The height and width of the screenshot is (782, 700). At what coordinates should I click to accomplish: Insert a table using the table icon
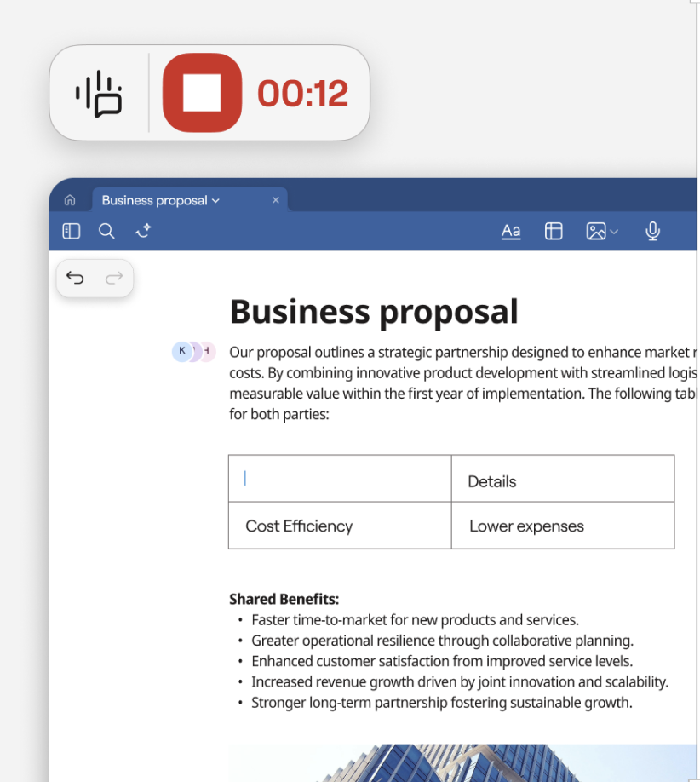click(554, 231)
